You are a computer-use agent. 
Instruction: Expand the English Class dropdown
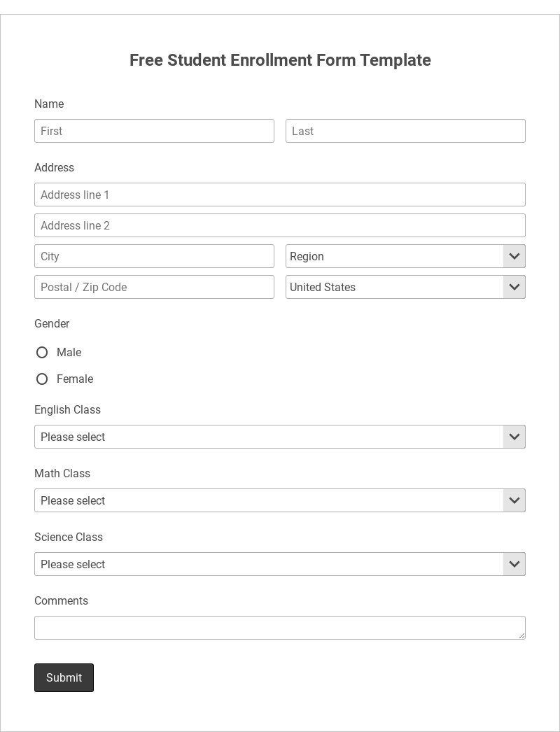point(269,437)
